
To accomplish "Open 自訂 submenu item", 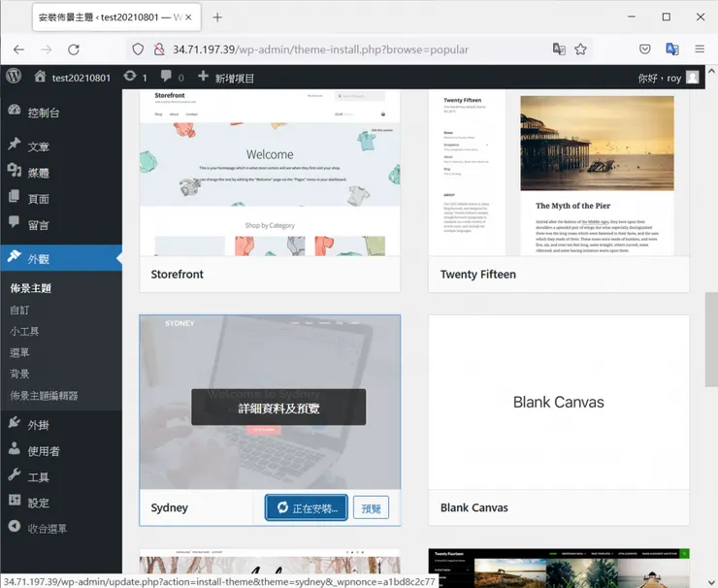I will pyautogui.click(x=19, y=310).
